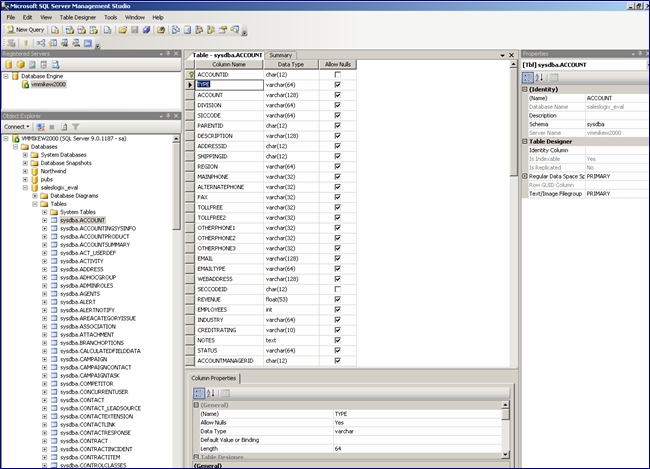Expand the System Databases folder
Viewport: 650px width, 469px height.
click(x=25, y=155)
